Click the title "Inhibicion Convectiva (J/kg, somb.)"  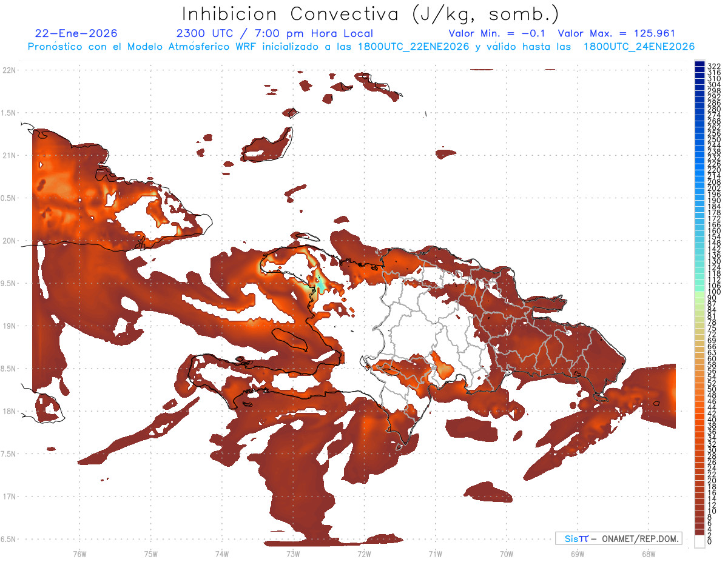pos(371,15)
